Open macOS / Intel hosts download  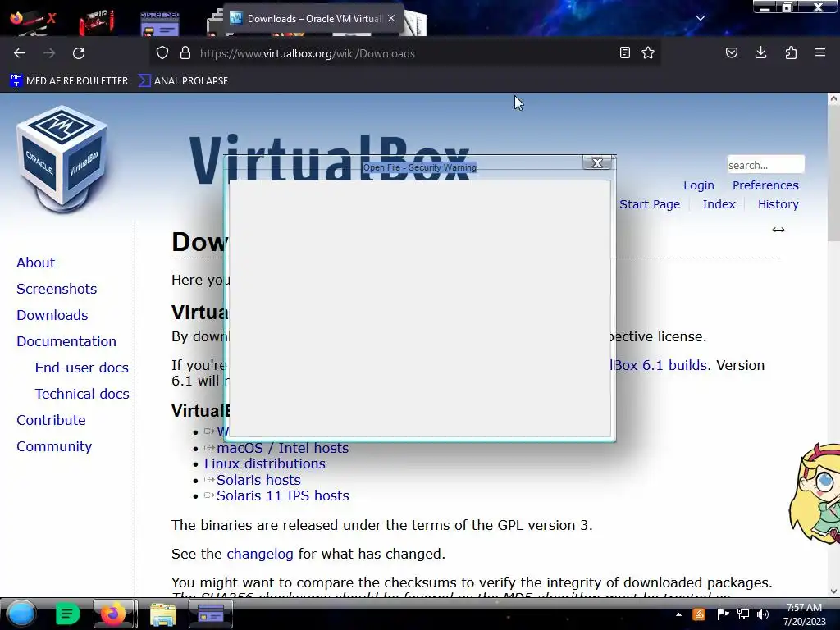[282, 449]
